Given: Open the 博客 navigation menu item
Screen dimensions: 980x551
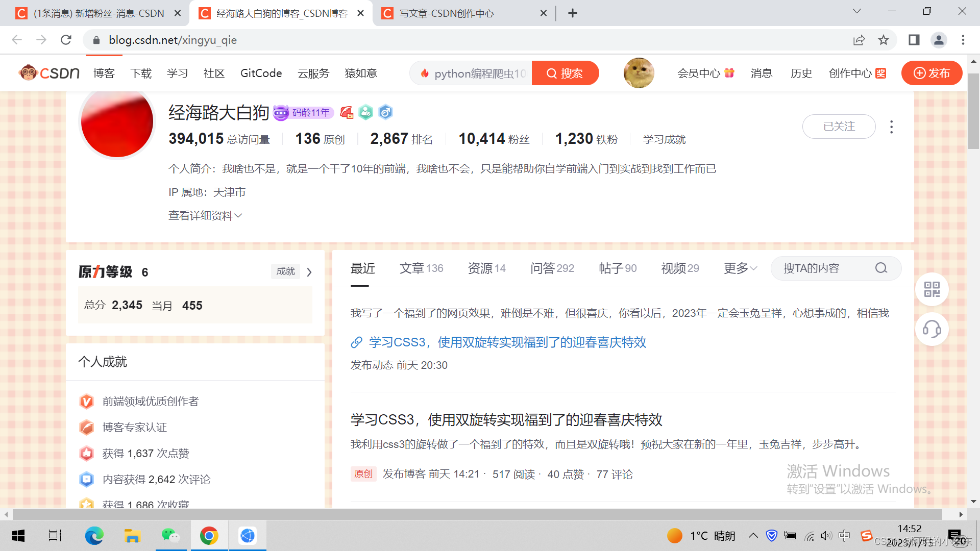Looking at the screenshot, I should point(104,73).
